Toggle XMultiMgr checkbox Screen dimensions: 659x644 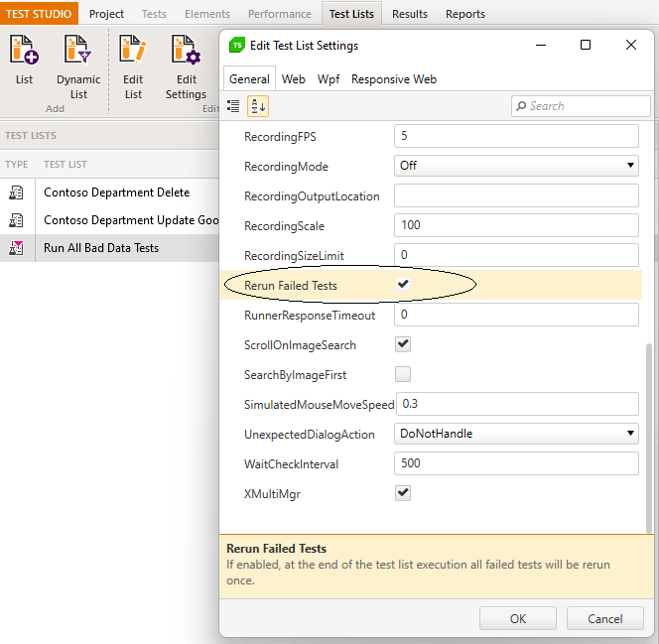[x=403, y=493]
